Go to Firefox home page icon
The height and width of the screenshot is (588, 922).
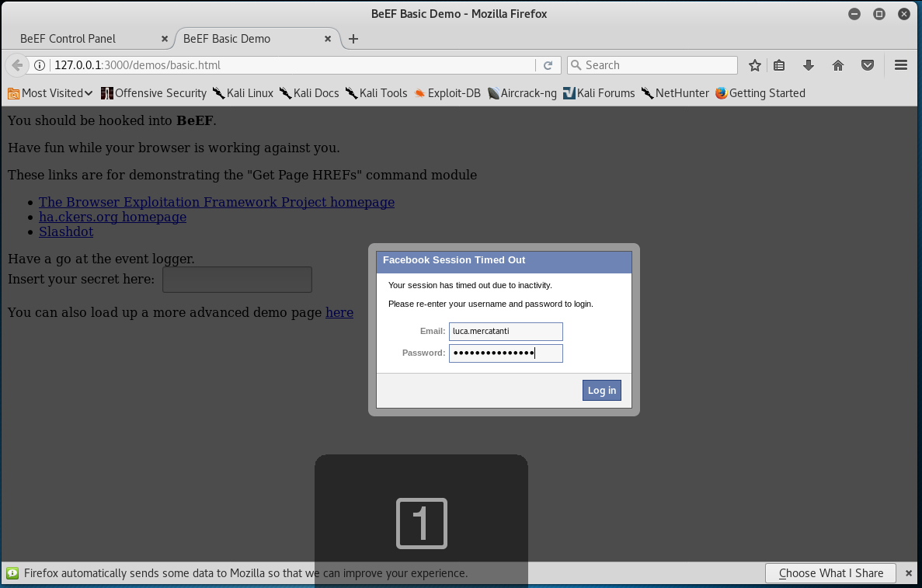838,65
